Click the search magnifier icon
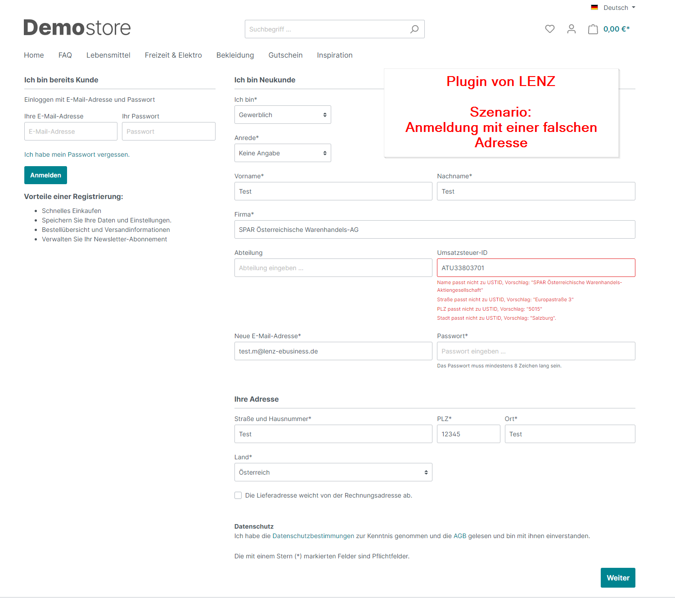This screenshot has width=675, height=616. [x=414, y=29]
